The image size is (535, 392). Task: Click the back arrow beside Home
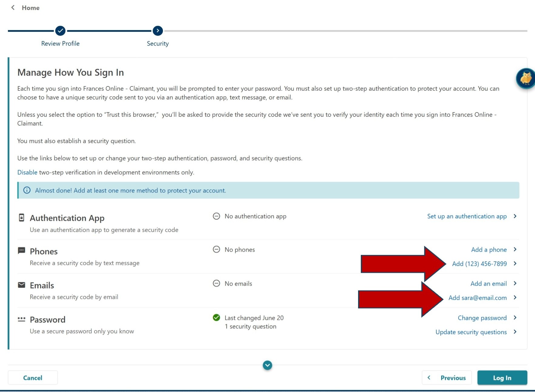tap(12, 8)
